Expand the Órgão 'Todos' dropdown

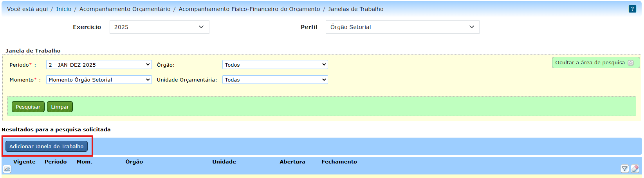(x=275, y=65)
